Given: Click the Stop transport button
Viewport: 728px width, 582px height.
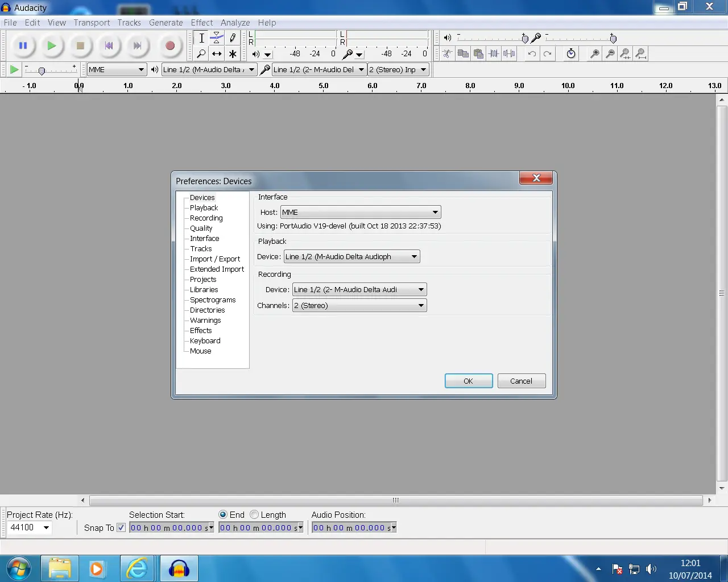Looking at the screenshot, I should [80, 45].
